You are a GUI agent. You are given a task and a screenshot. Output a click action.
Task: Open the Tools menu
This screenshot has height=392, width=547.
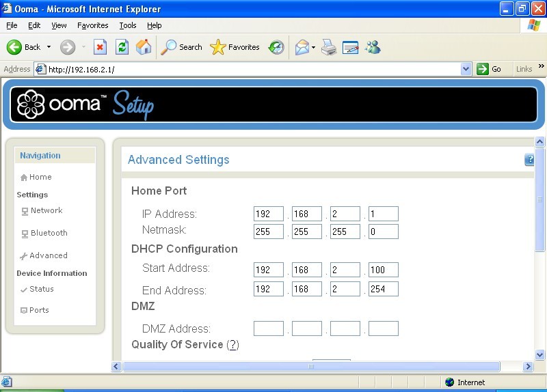(x=128, y=25)
